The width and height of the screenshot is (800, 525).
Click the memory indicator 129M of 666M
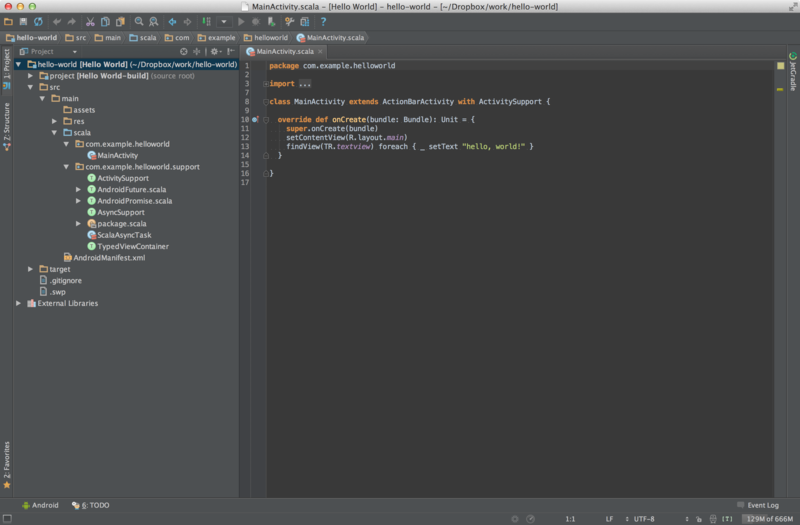[770, 519]
